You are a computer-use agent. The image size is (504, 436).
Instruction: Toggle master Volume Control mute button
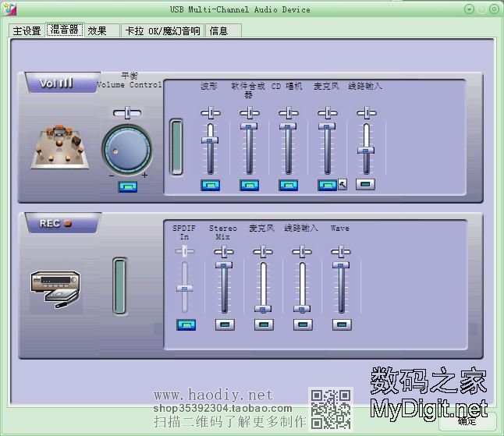[x=127, y=186]
